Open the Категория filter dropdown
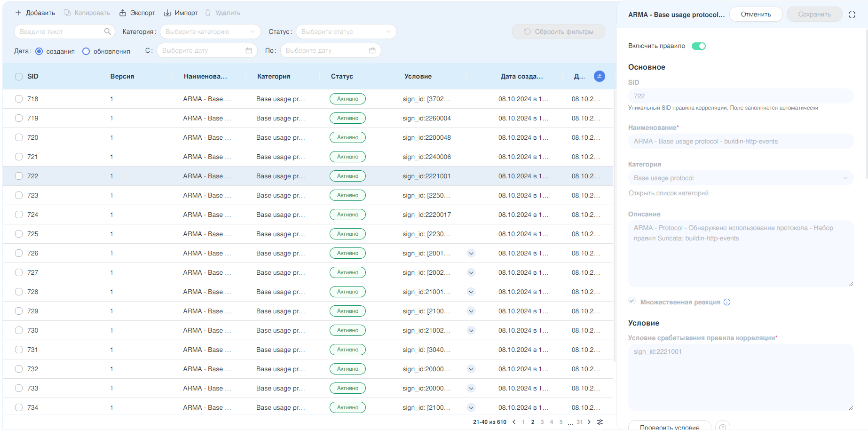This screenshot has width=868, height=430. 210,32
